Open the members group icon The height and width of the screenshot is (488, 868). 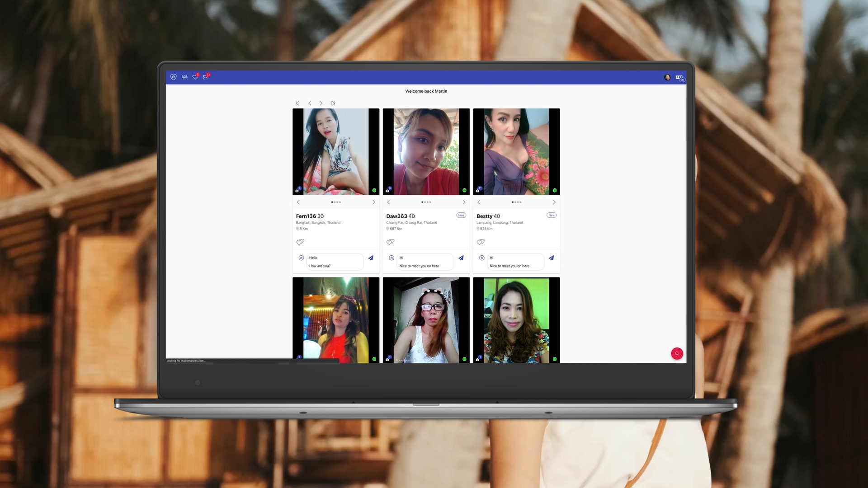click(184, 77)
